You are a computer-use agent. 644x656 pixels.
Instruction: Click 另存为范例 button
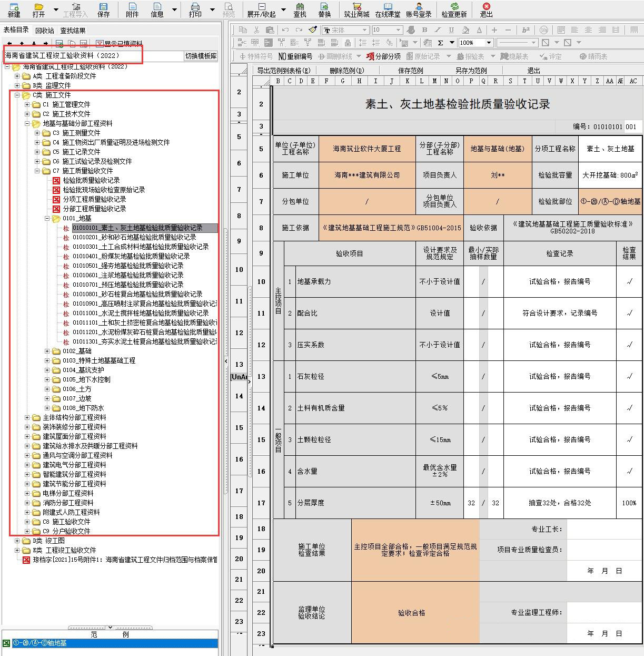click(x=471, y=71)
